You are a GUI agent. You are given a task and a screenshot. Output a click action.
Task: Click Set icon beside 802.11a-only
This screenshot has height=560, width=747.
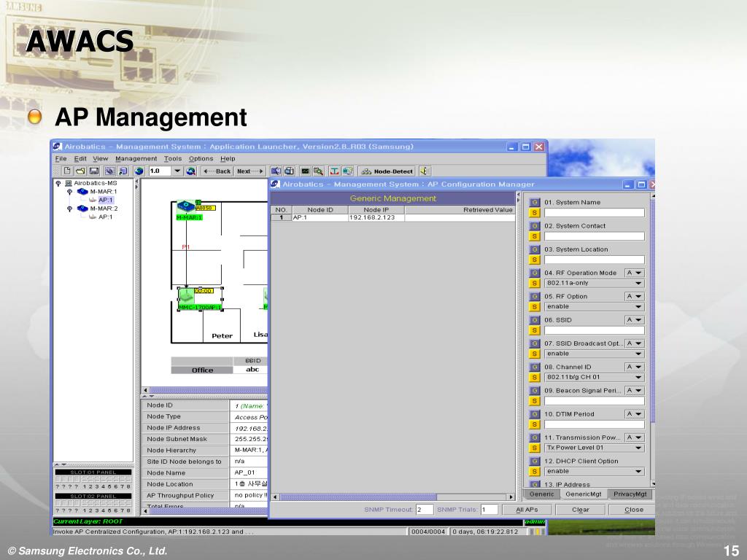[x=535, y=284]
